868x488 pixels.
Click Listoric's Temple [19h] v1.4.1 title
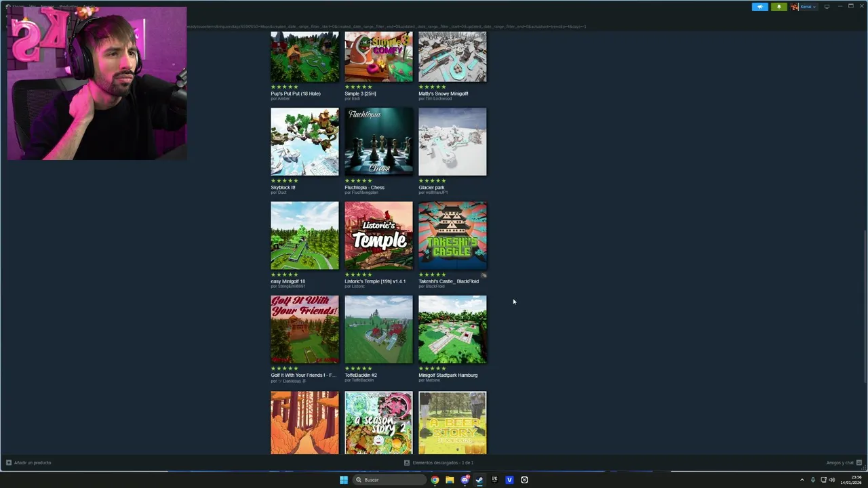pos(375,281)
